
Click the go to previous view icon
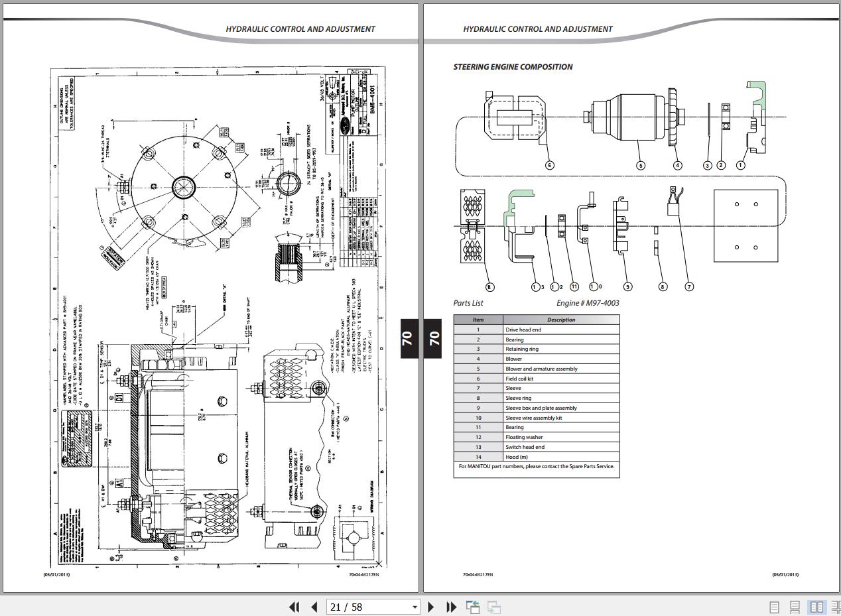click(x=473, y=607)
